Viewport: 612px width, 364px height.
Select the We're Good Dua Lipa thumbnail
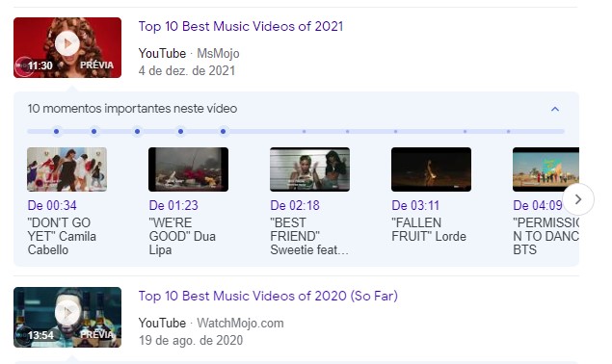pos(188,169)
